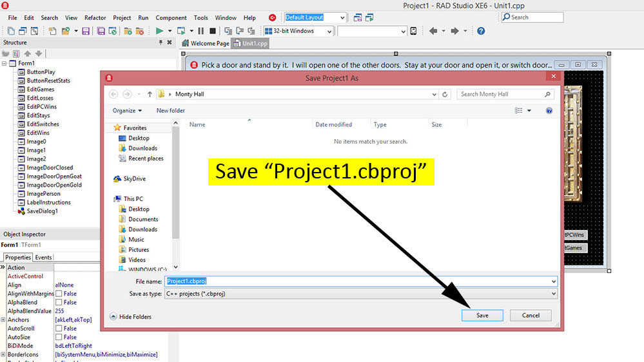Open the address bar path dropdown
Screen dimensions: 644x362
434,94
